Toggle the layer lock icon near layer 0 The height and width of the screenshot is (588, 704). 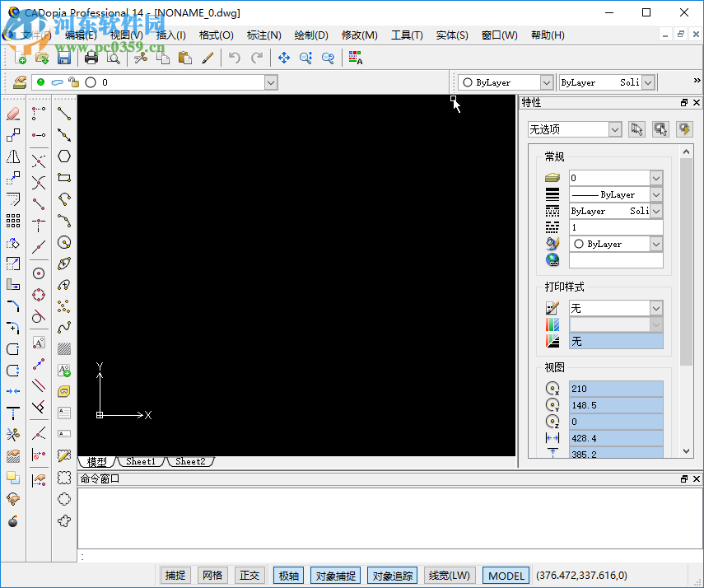tap(72, 82)
